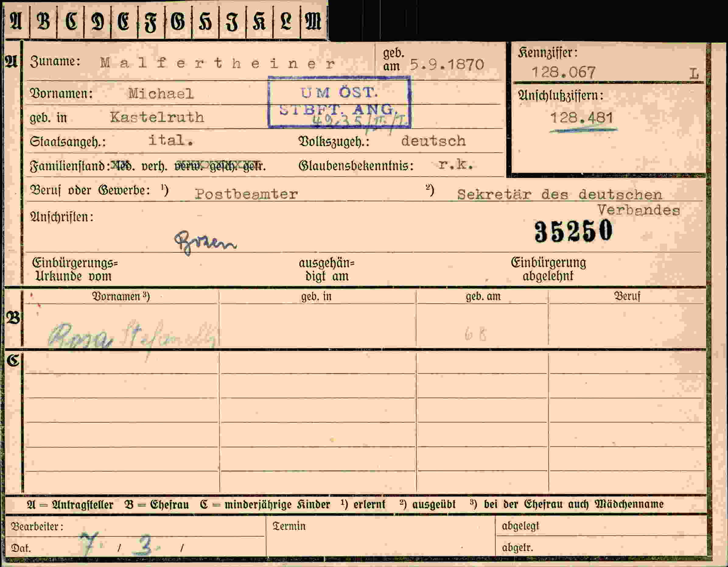This screenshot has width=728, height=567.
Task: Click the unstruck marital status verh.
Action: 154,166
